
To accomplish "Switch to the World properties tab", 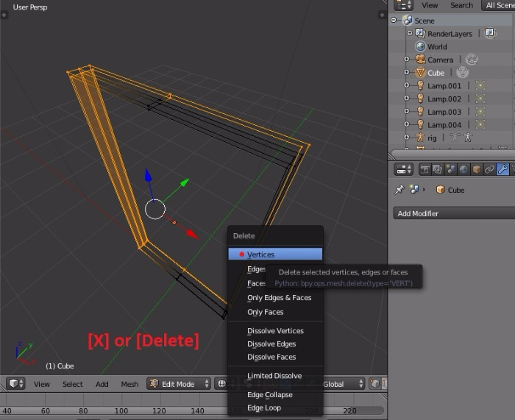I will (x=464, y=169).
